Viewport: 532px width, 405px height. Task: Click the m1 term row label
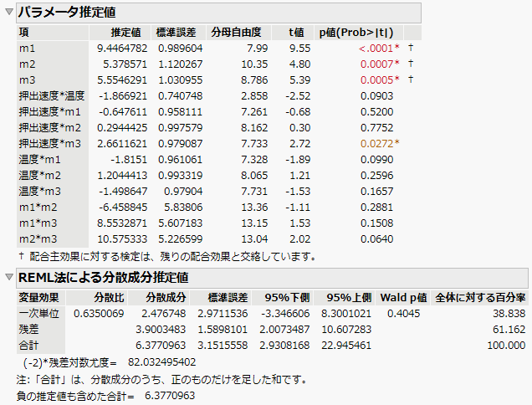pyautogui.click(x=27, y=49)
